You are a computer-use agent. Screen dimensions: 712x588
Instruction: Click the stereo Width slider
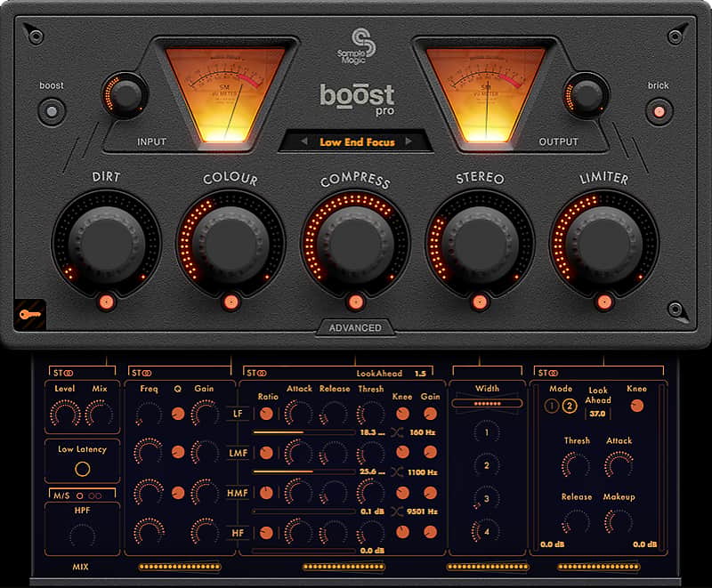[487, 403]
